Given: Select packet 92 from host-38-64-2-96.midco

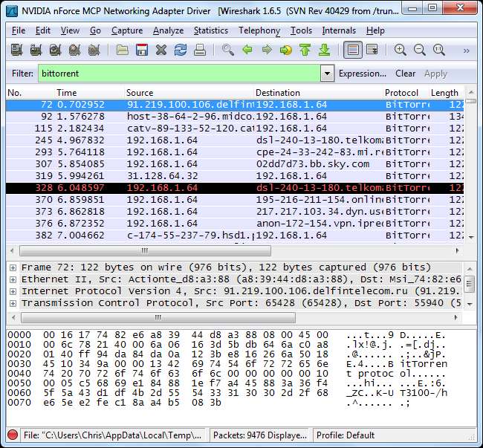Looking at the screenshot, I should (234, 117).
